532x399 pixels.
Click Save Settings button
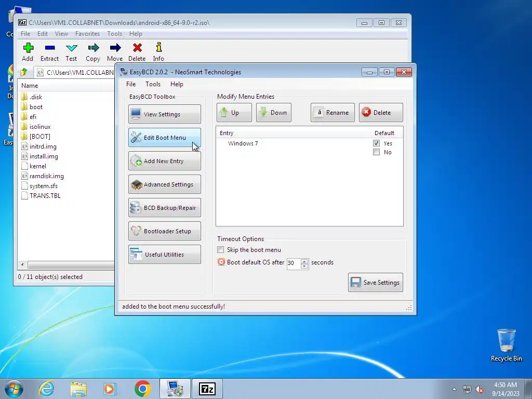(376, 282)
